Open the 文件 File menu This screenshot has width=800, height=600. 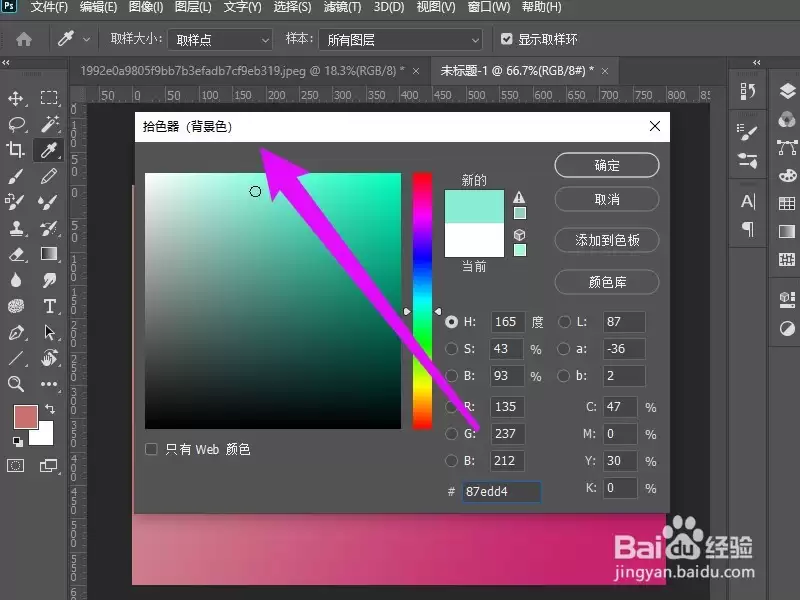[49, 7]
